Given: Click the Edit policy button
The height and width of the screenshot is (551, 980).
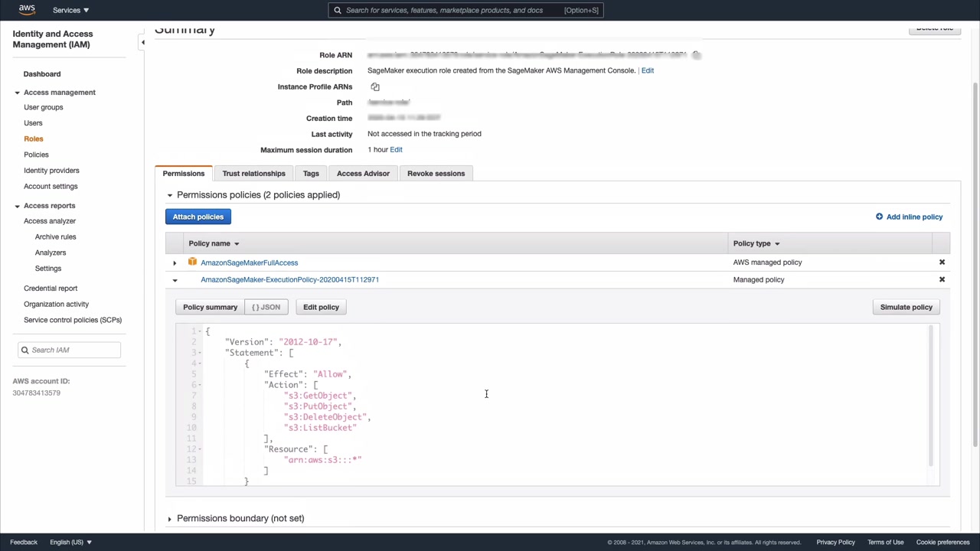Looking at the screenshot, I should (x=321, y=308).
